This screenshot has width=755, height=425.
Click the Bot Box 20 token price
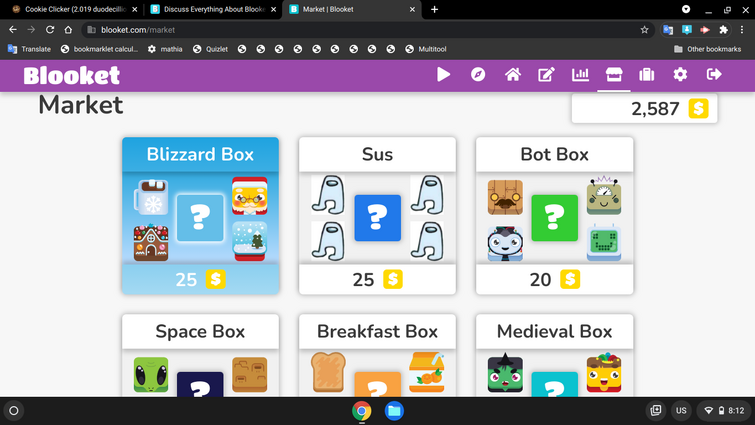point(554,279)
